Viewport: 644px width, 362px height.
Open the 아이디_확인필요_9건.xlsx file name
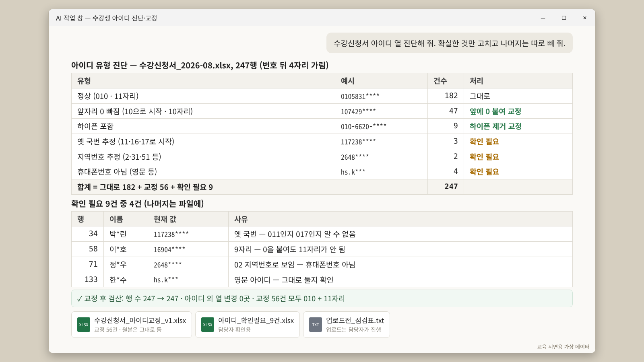(256, 321)
